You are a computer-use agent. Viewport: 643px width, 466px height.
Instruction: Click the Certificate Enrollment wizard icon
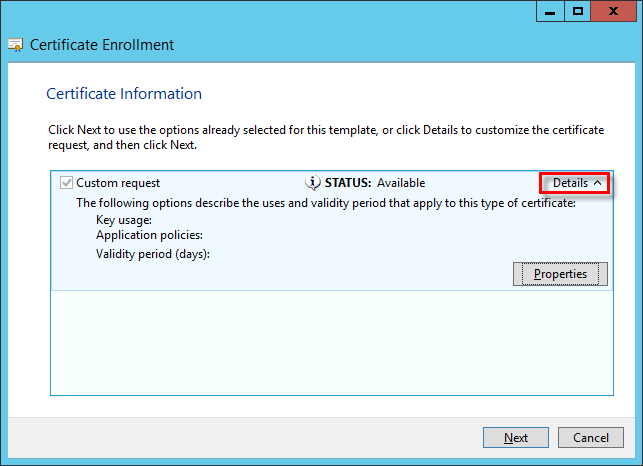click(15, 45)
